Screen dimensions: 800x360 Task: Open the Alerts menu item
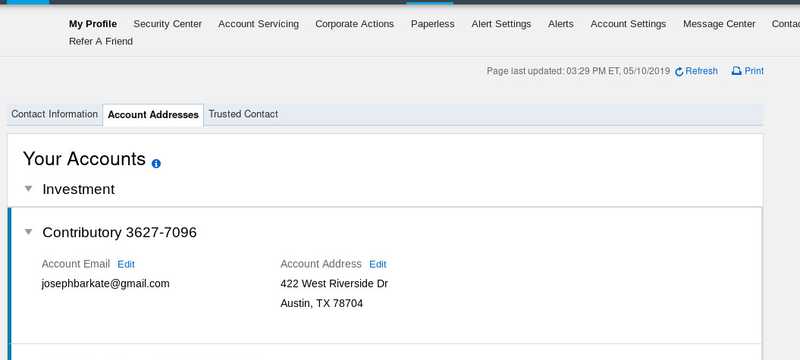pyautogui.click(x=561, y=24)
